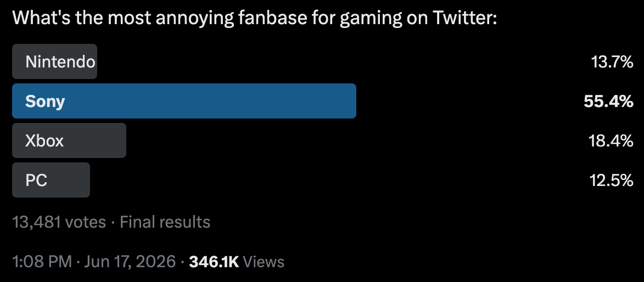
Task: Click the bold Sony label text
Action: [x=45, y=101]
